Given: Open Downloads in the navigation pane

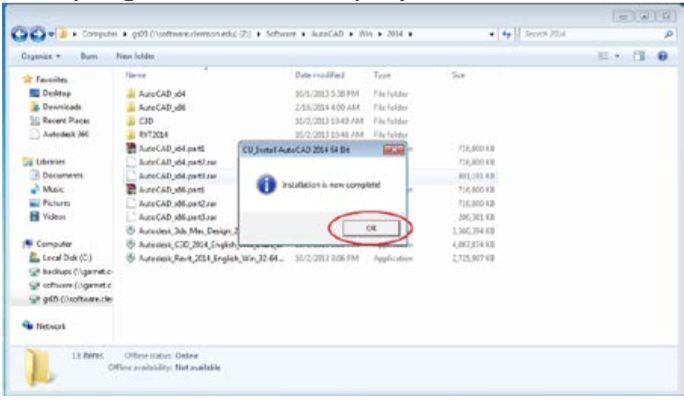Looking at the screenshot, I should pyautogui.click(x=62, y=106).
